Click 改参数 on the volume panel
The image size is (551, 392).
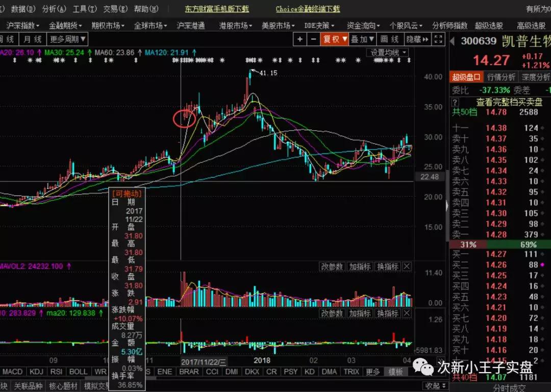point(332,266)
